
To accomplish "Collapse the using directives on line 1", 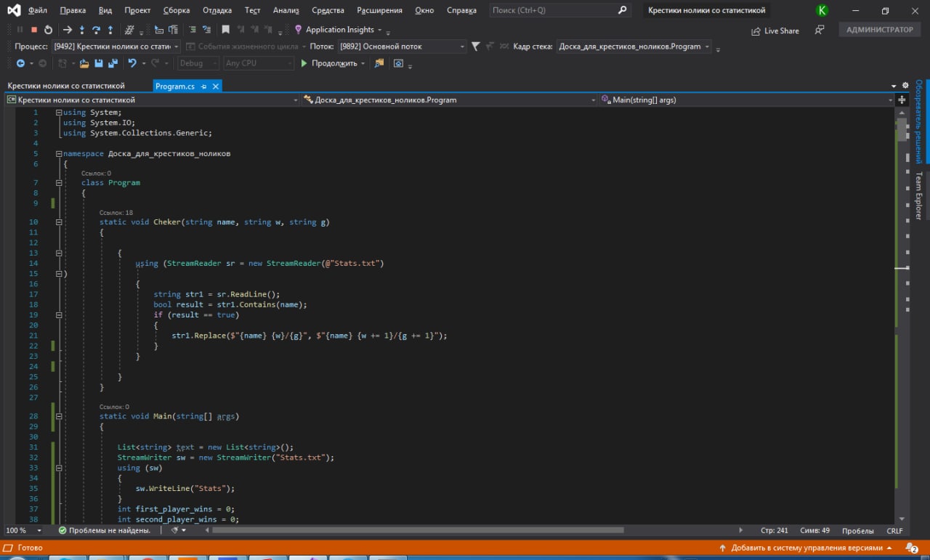I will [x=59, y=113].
